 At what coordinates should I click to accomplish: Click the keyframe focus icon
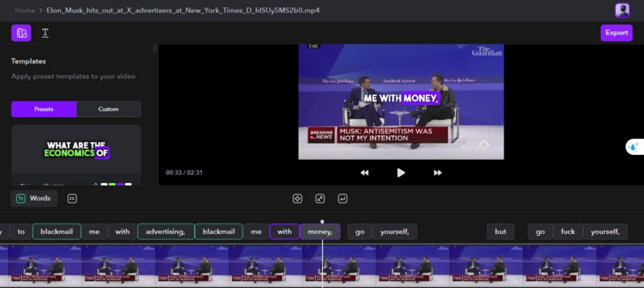point(297,199)
